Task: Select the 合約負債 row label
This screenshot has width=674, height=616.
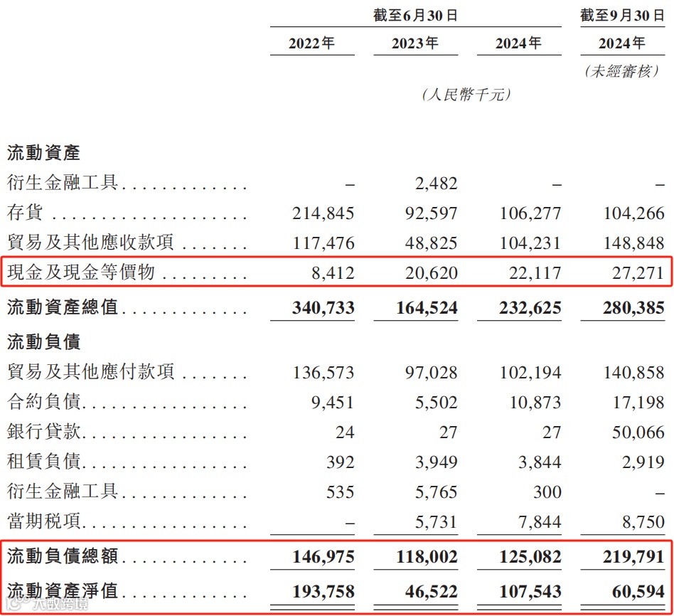Action: 43,401
